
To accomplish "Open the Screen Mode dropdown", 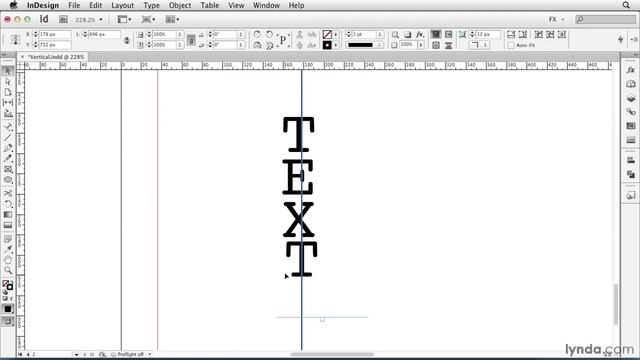I will point(148,19).
